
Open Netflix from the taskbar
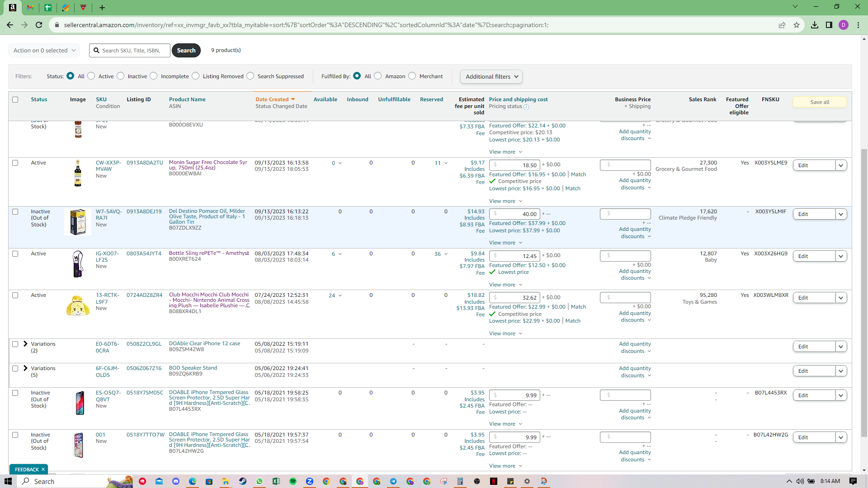pyautogui.click(x=494, y=481)
